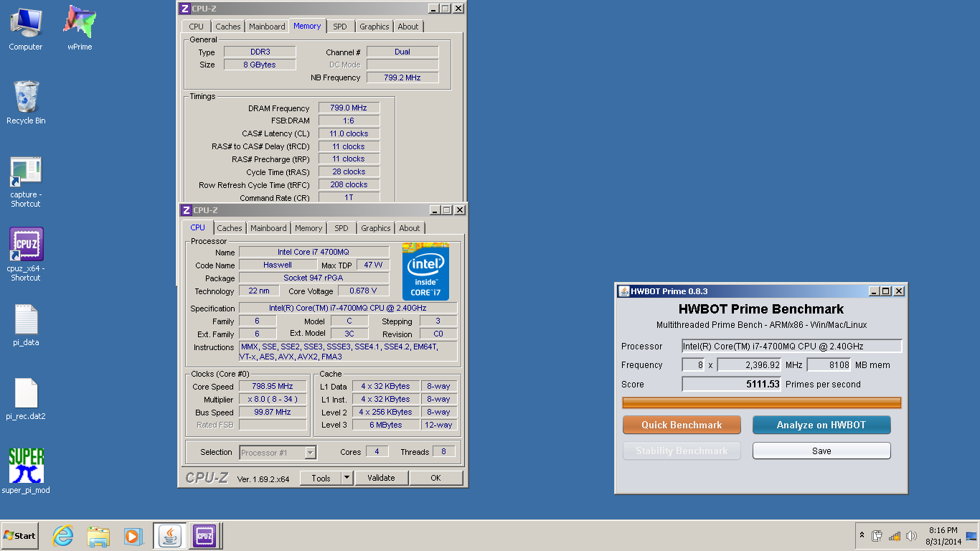Start the Quick Benchmark

tap(682, 425)
